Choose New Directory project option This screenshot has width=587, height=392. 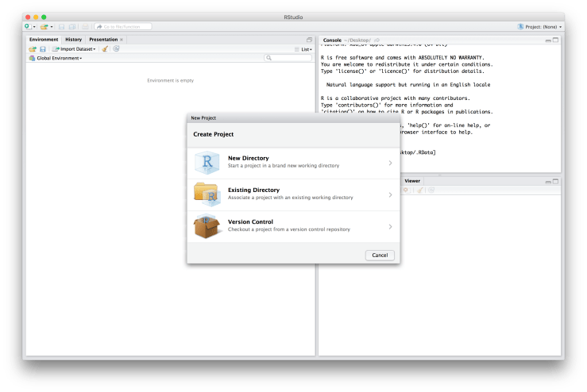pyautogui.click(x=294, y=163)
